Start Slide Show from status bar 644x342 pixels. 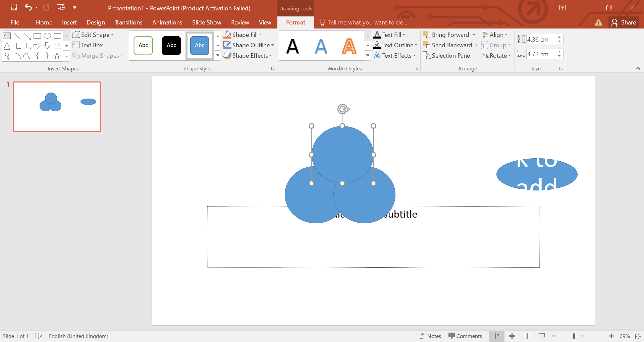tap(542, 336)
